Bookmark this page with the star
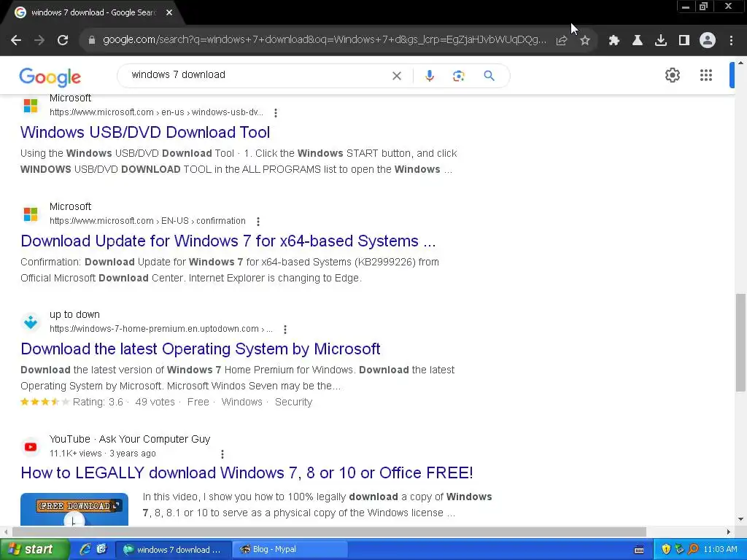 [585, 41]
